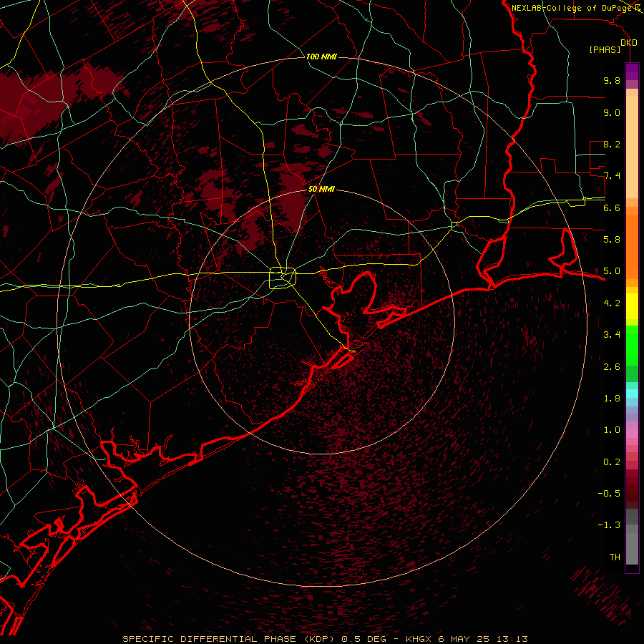Click the SPECIFIC DIFFERENTIAL PHASE (KDP) caption
Screen dimensions: 644x644
click(x=227, y=639)
